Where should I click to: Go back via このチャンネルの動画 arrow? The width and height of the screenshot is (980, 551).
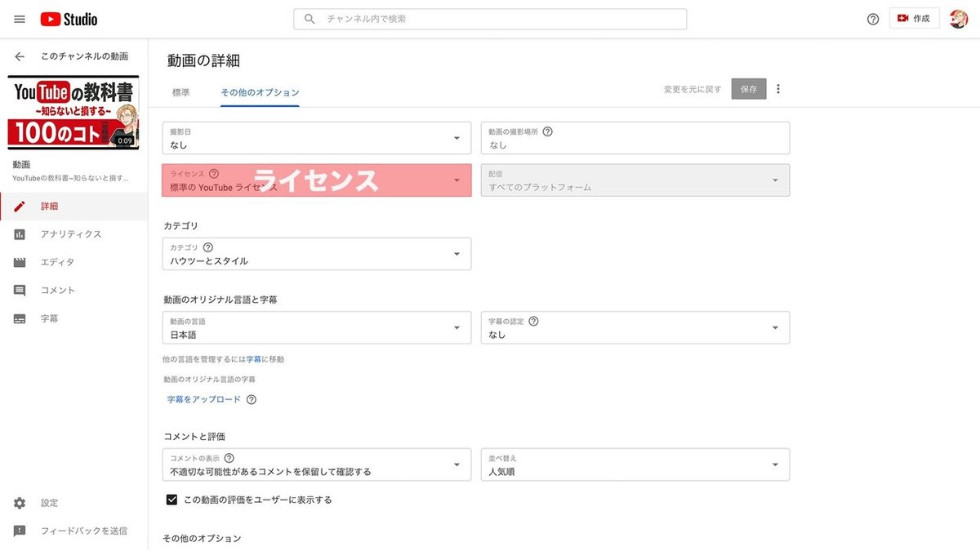(20, 56)
